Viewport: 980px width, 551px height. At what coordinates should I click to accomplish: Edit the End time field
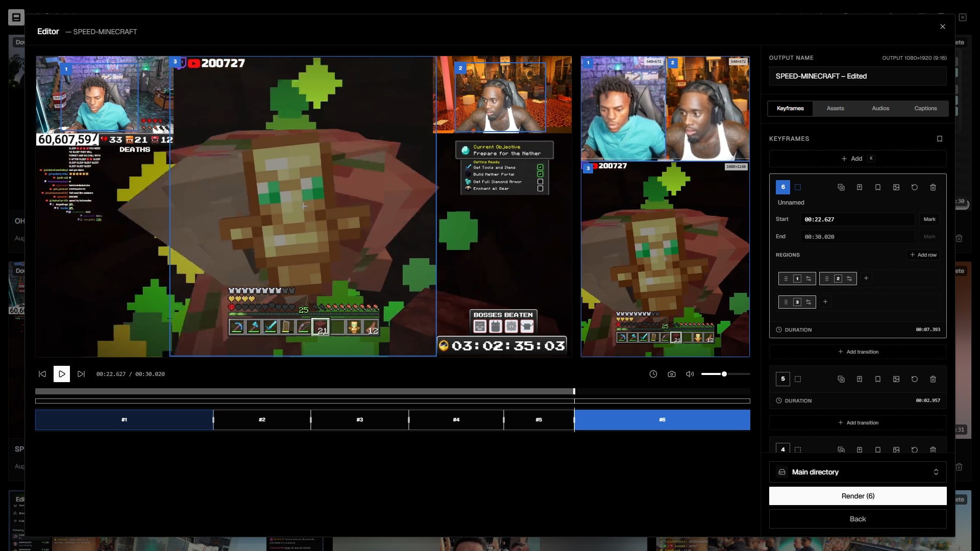click(857, 237)
